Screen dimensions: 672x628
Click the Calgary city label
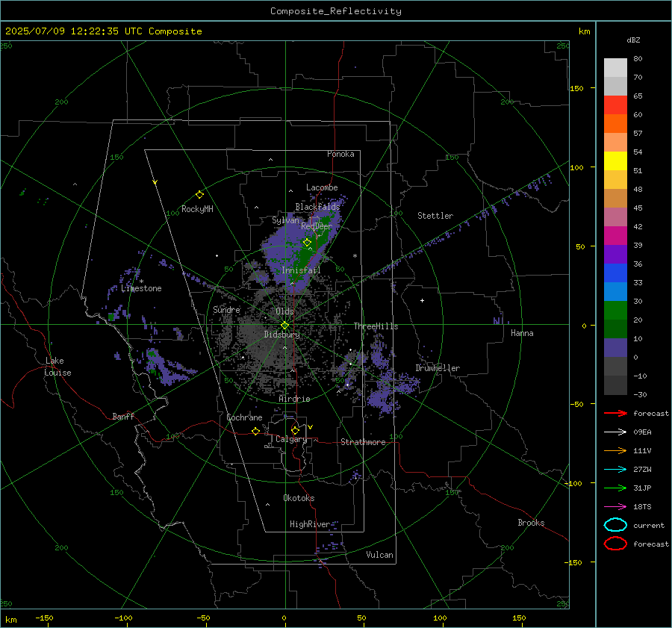pyautogui.click(x=291, y=439)
